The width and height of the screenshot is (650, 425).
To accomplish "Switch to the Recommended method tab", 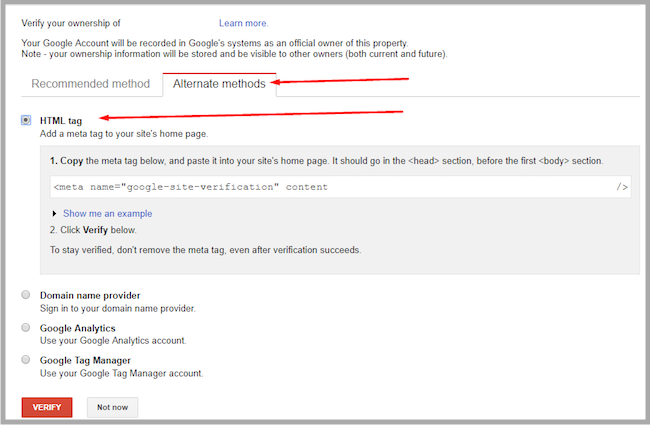I will 91,84.
